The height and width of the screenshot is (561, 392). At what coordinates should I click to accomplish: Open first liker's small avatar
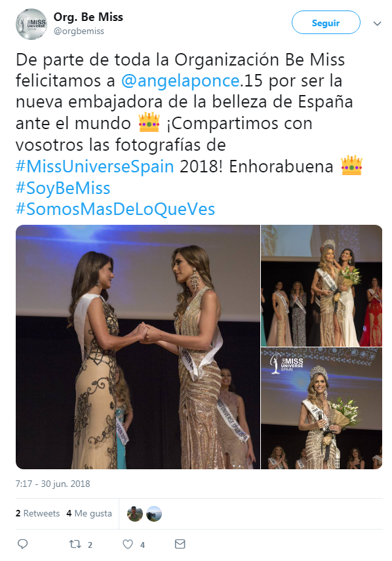point(135,514)
